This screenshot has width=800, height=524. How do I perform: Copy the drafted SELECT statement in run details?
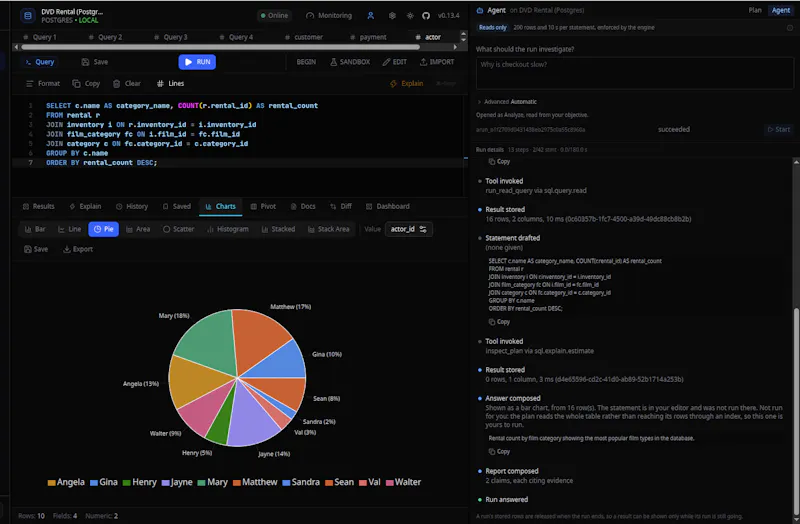tap(499, 322)
